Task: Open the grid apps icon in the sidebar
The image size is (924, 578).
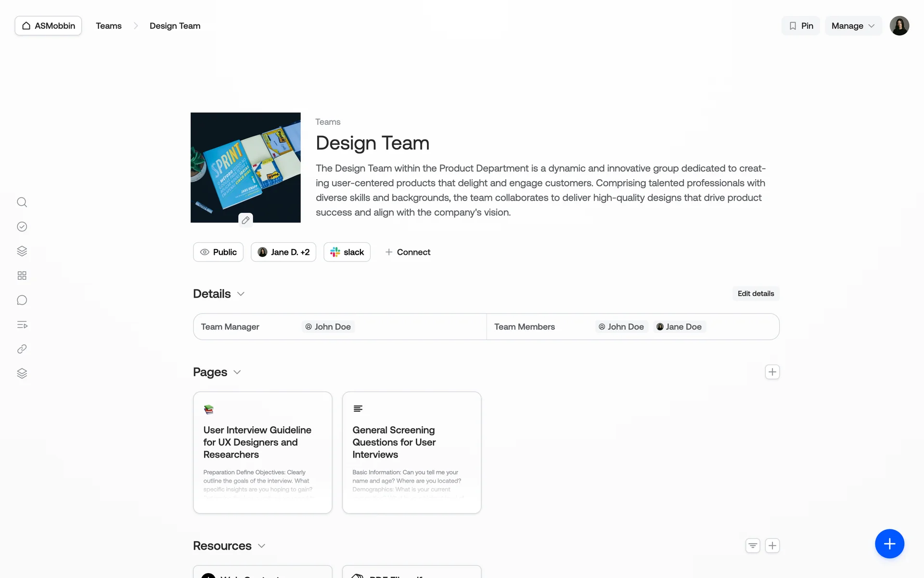Action: pyautogui.click(x=22, y=276)
